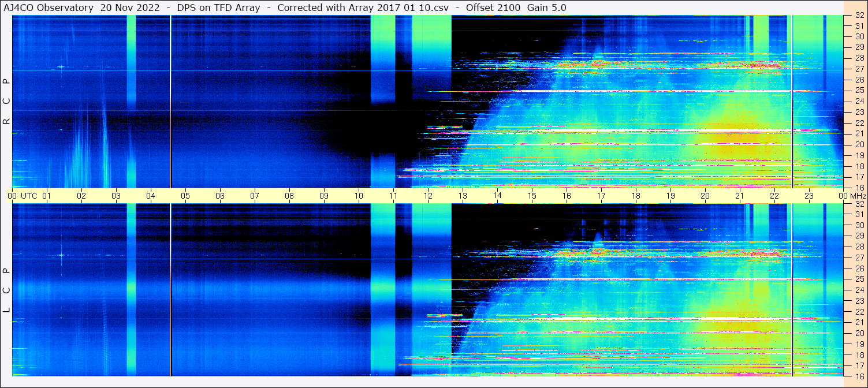Screen dimensions: 868x388
Task: Select the 20 MHz label in upper RCP scale
Action: (859, 144)
